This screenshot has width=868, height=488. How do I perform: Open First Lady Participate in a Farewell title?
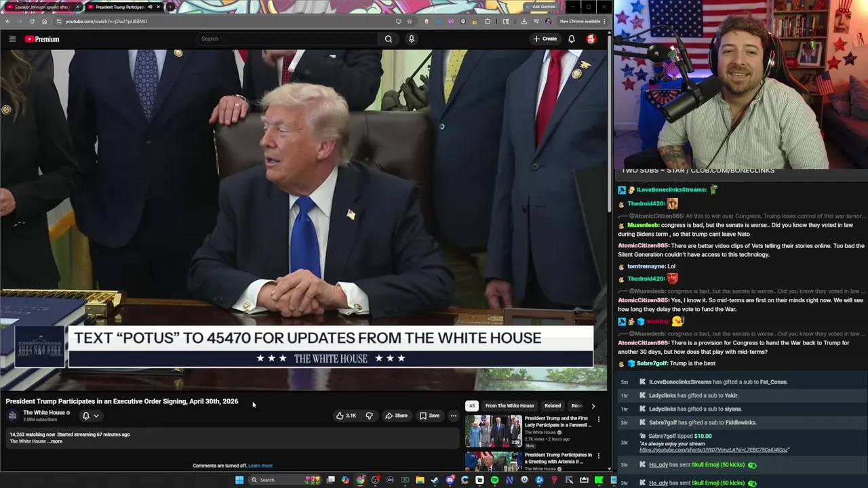(557, 422)
